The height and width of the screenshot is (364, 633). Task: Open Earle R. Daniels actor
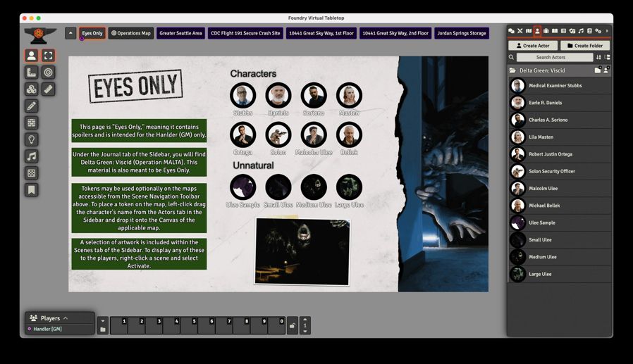pyautogui.click(x=559, y=103)
